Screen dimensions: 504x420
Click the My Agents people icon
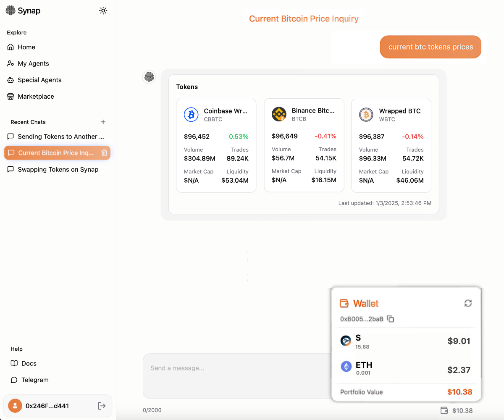pos(10,63)
